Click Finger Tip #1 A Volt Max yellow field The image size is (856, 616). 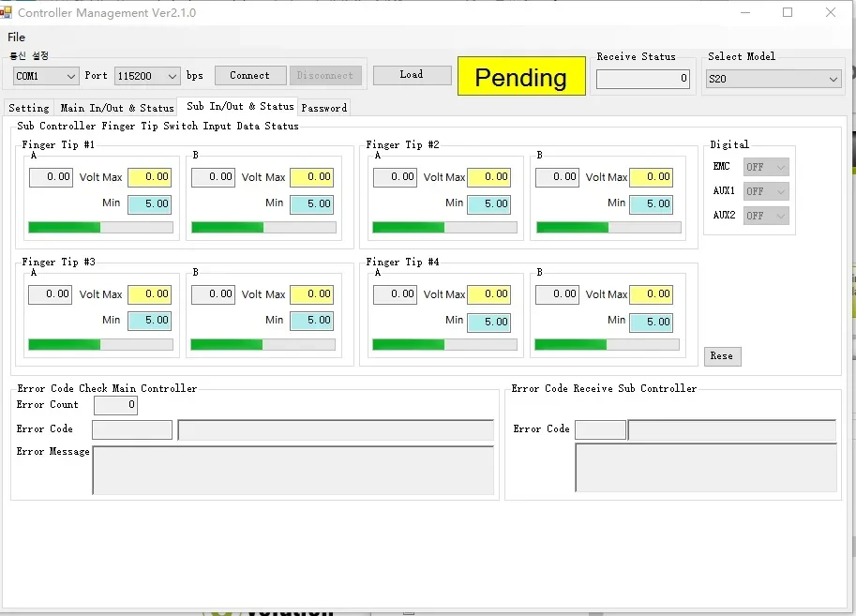pos(150,177)
